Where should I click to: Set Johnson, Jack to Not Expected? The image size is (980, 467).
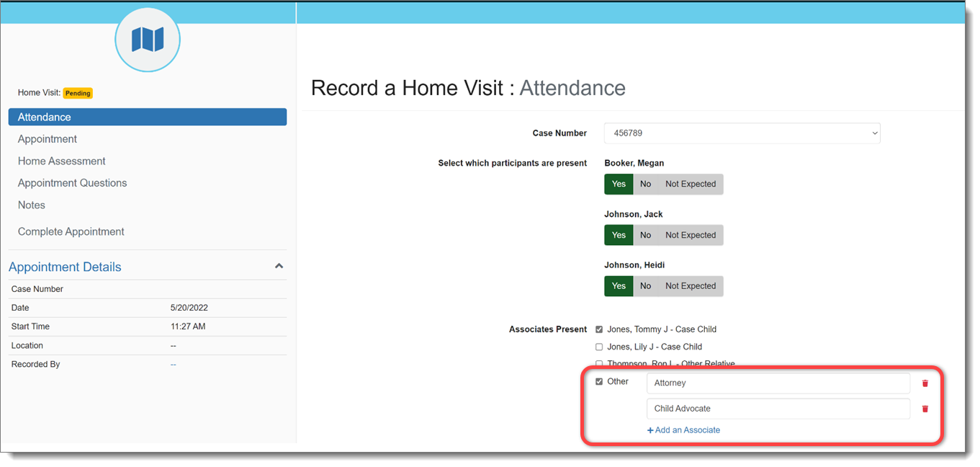[690, 236]
